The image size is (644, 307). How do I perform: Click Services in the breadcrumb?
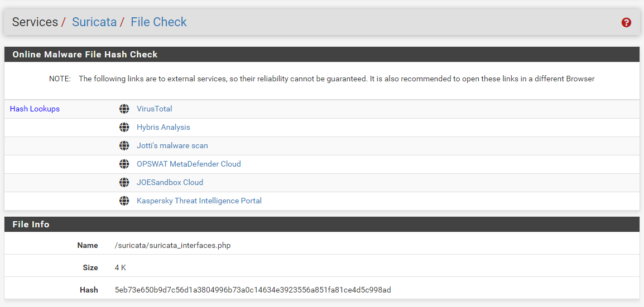[35, 22]
